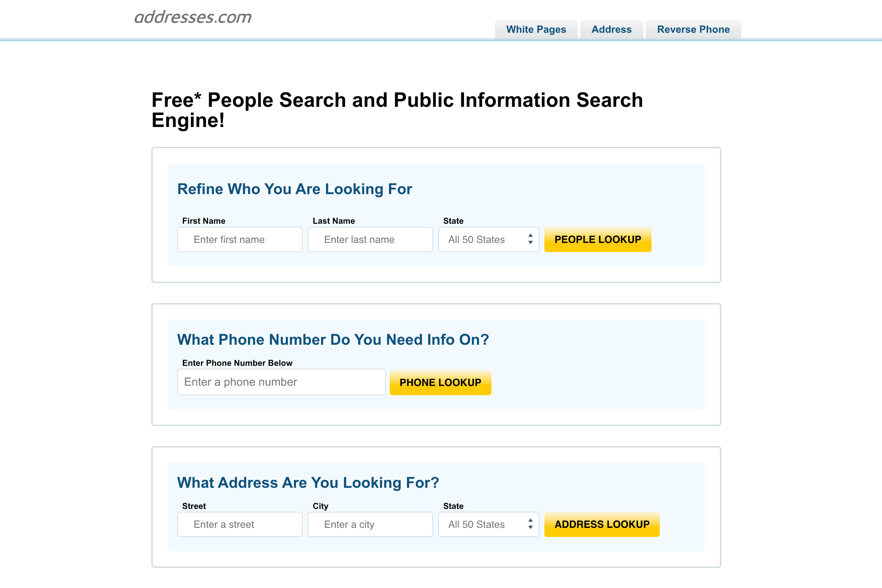Focus the Street input field

click(x=239, y=524)
